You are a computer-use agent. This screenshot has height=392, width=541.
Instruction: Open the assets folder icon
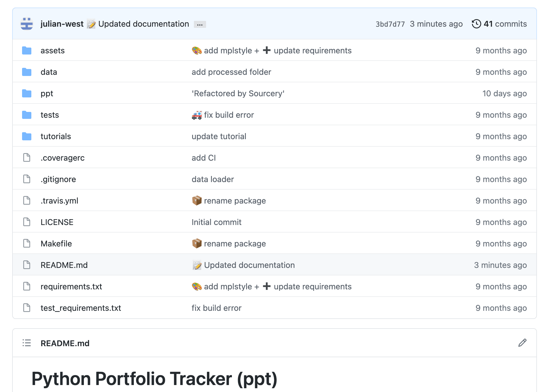[26, 50]
